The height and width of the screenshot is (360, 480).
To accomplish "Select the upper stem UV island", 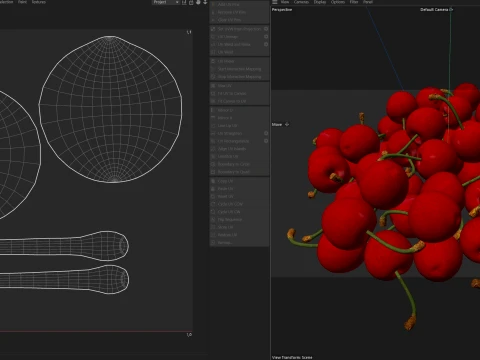I will pos(64,246).
